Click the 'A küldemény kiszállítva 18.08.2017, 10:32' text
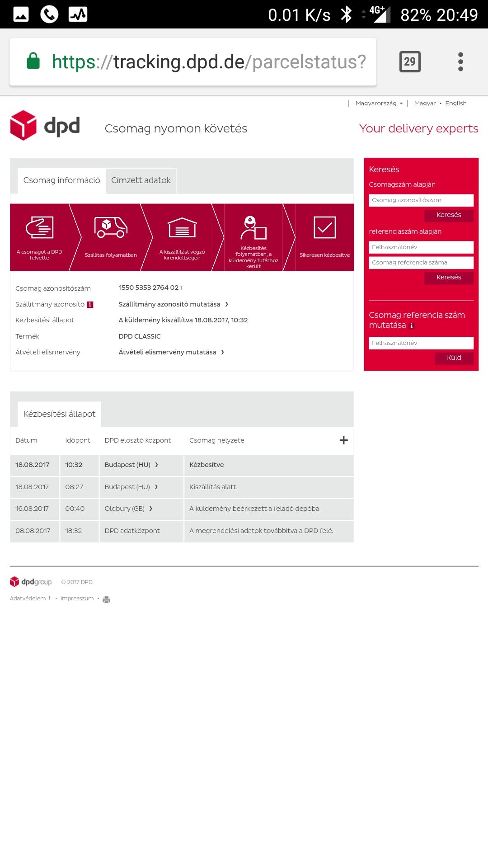Screen dimensions: 488x868 183,320
